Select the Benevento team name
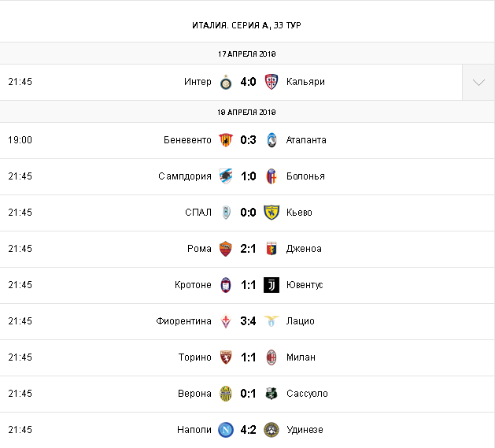The width and height of the screenshot is (495, 448). (x=187, y=140)
